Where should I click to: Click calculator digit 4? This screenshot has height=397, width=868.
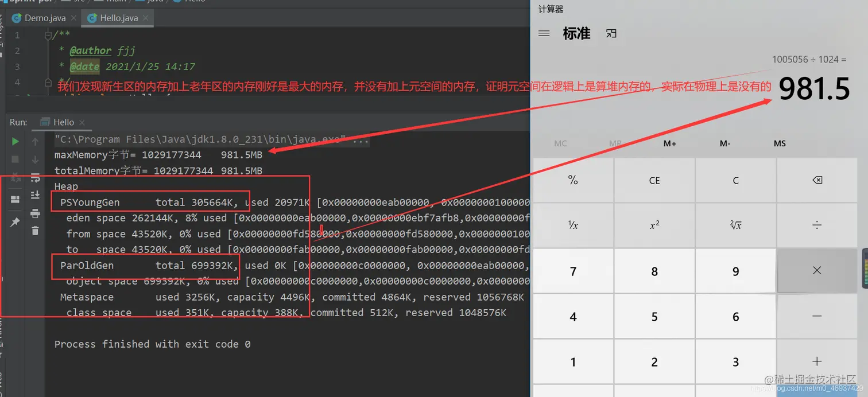[573, 316]
